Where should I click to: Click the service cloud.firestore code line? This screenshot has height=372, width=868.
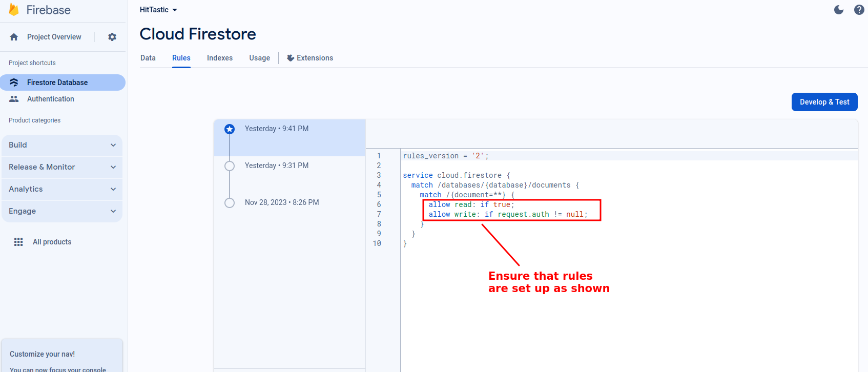point(457,175)
